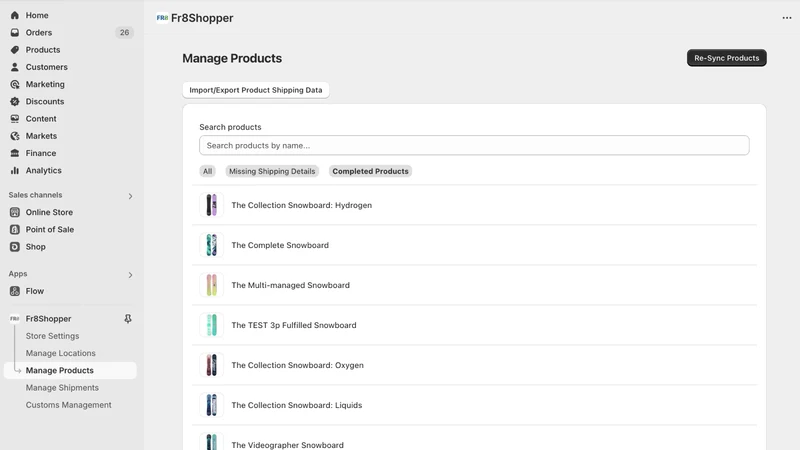Open Manage Shipments
The image size is (800, 450).
[62, 388]
